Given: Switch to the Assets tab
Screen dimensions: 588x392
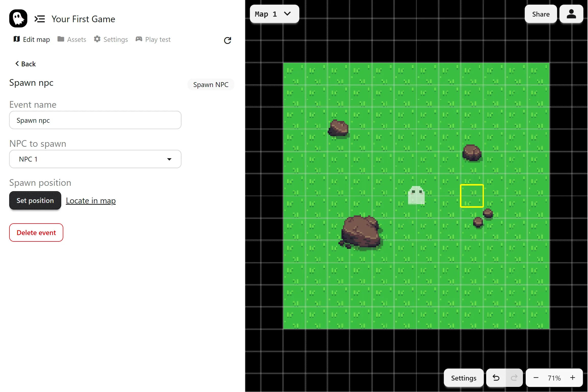Looking at the screenshot, I should 72,39.
